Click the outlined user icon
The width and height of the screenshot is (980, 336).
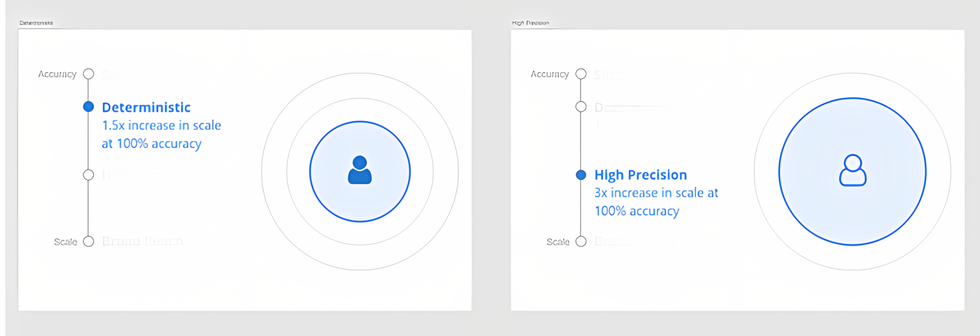[x=853, y=170]
